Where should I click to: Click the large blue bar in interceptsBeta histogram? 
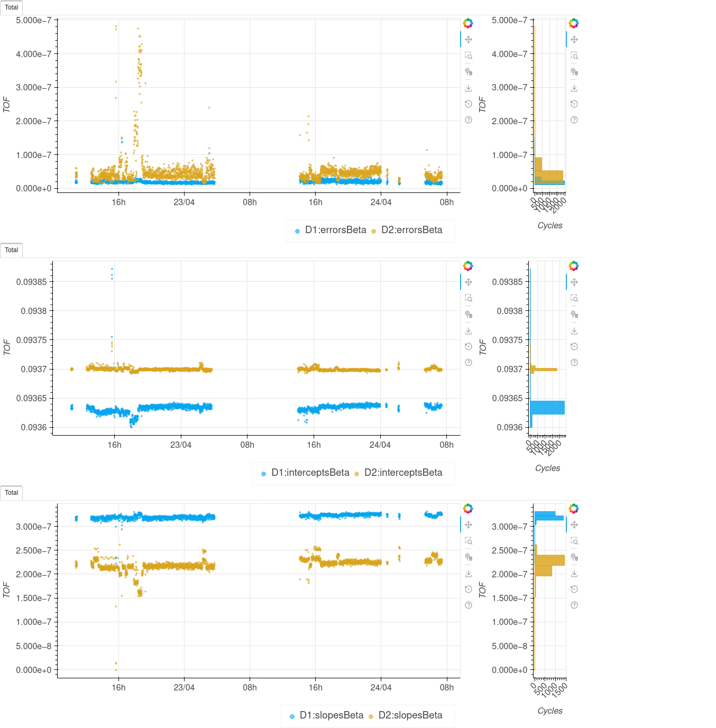(x=547, y=408)
